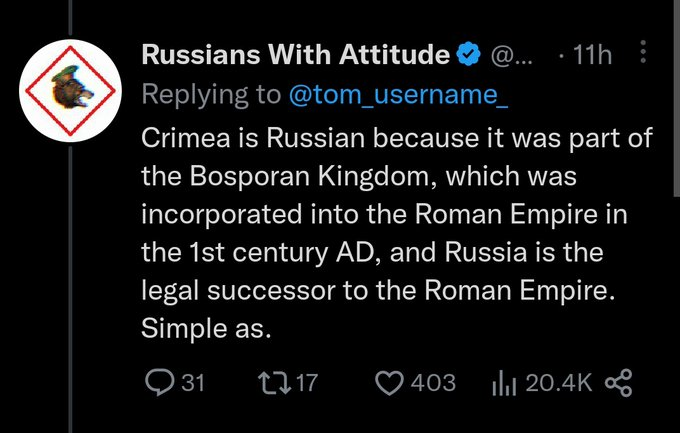Click the truncated @ handle beside the badge
This screenshot has height=433, width=680.
pos(513,55)
